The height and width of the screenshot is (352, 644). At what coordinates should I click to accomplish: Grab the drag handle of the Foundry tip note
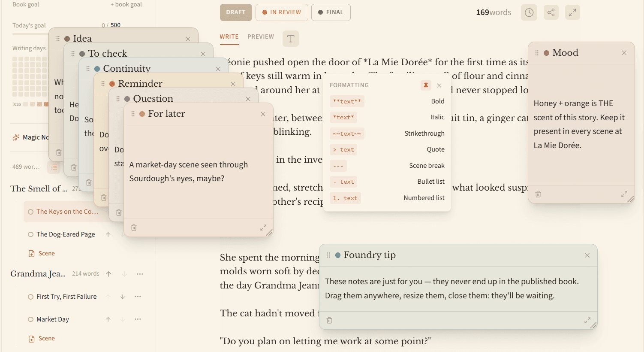[328, 255]
